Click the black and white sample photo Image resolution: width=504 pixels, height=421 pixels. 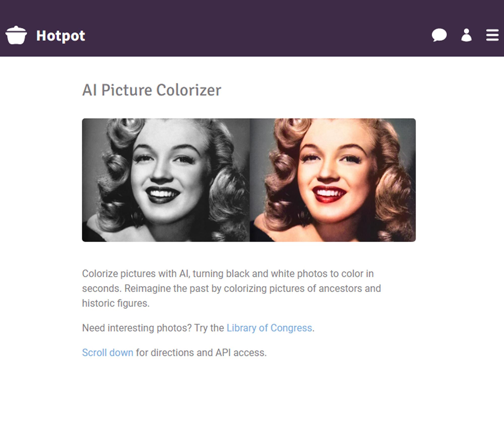pos(166,180)
